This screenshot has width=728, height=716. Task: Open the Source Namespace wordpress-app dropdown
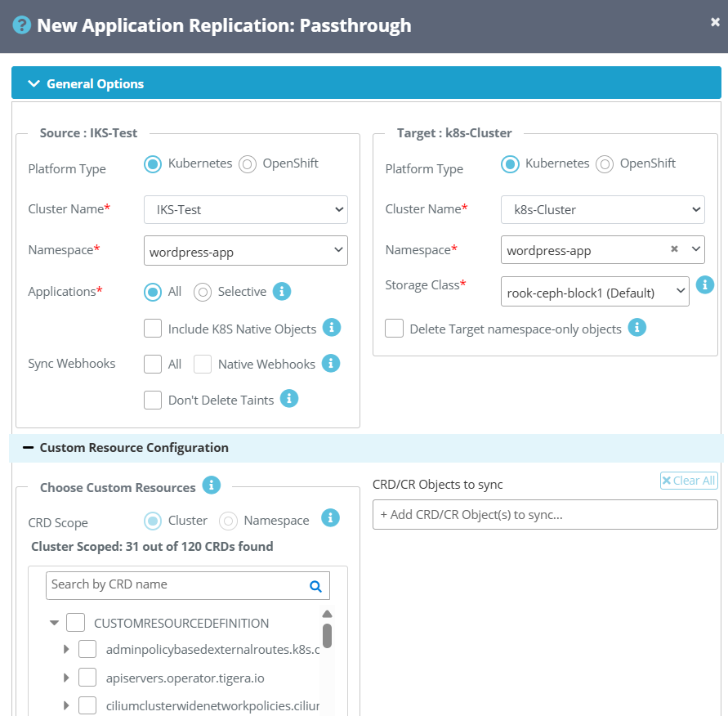(246, 251)
